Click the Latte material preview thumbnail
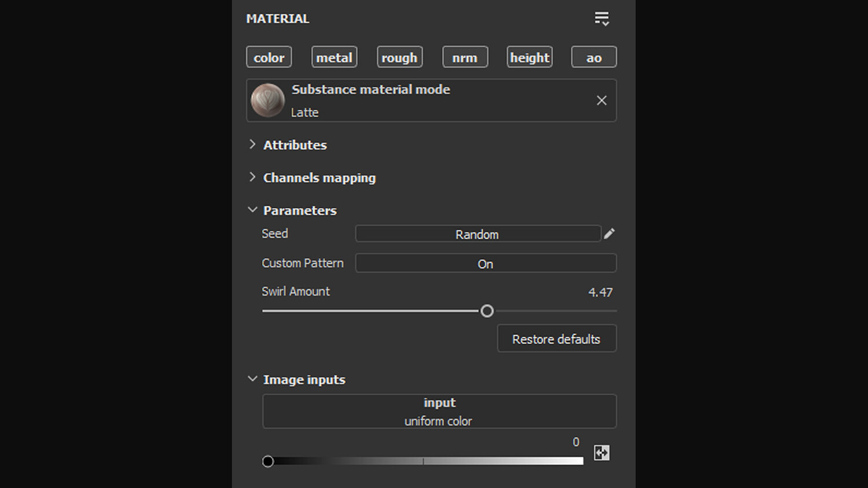This screenshot has height=488, width=868. [267, 101]
